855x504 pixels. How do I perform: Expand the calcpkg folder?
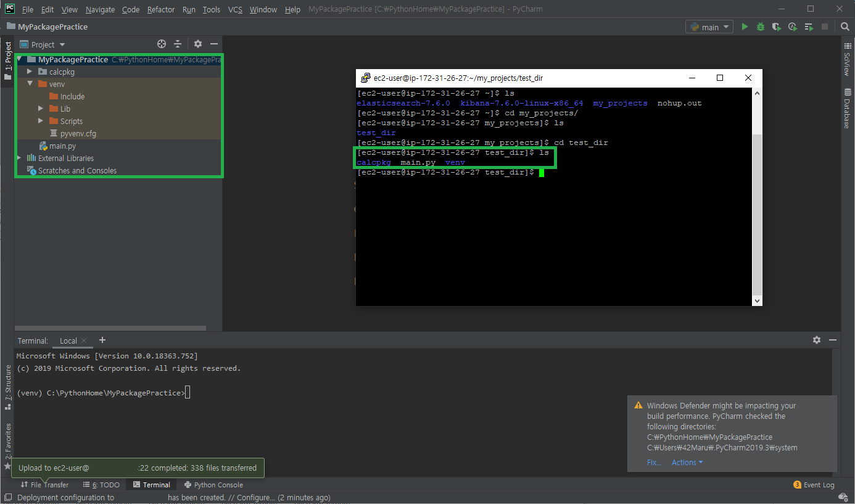30,72
